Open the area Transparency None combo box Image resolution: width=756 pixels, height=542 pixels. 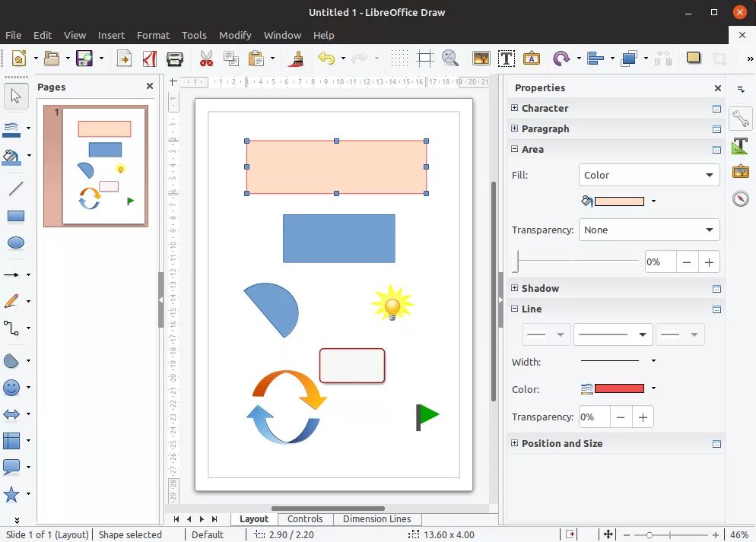649,230
